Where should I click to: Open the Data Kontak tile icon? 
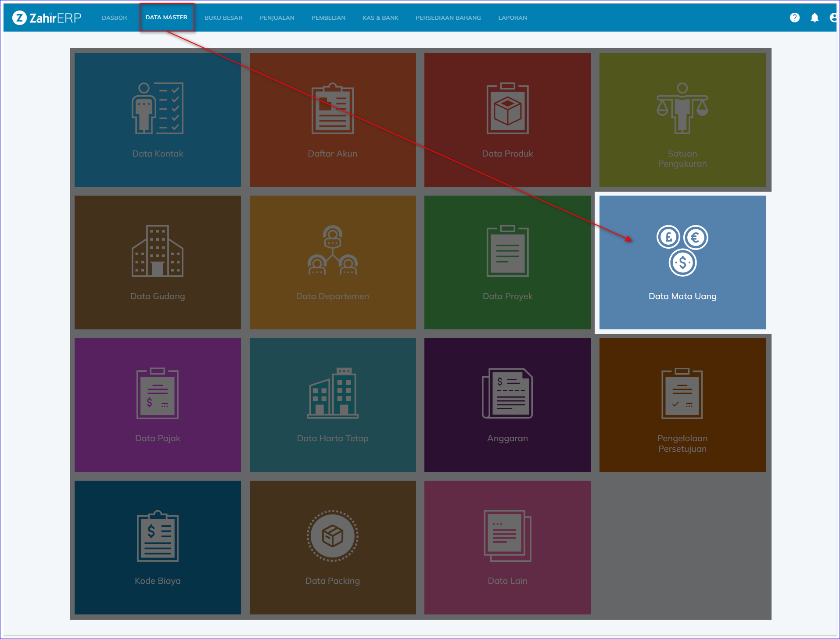pyautogui.click(x=158, y=108)
